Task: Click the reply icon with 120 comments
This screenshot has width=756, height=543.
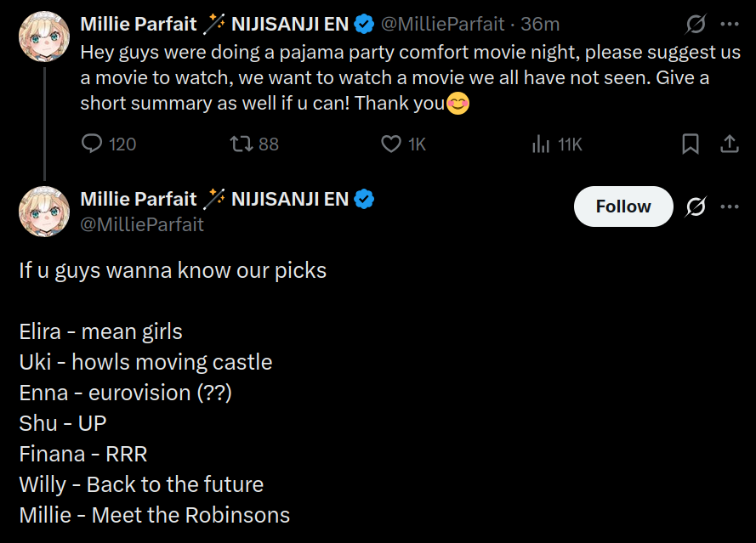Action: pyautogui.click(x=92, y=144)
